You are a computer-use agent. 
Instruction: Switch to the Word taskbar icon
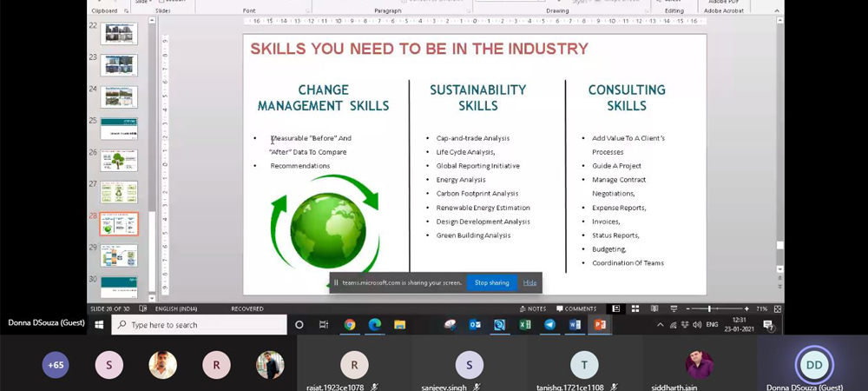pos(575,325)
